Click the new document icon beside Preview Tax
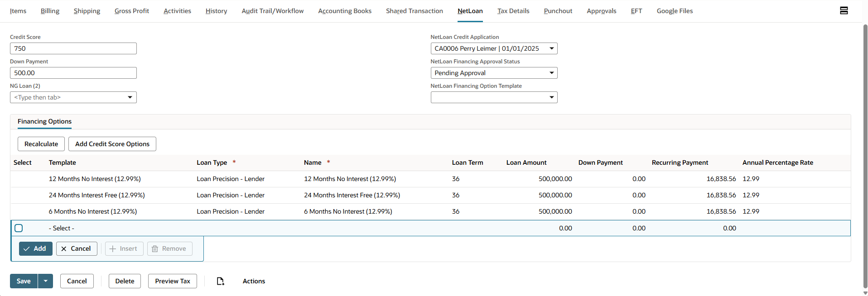Viewport: 868px width, 296px height. pyautogui.click(x=220, y=281)
